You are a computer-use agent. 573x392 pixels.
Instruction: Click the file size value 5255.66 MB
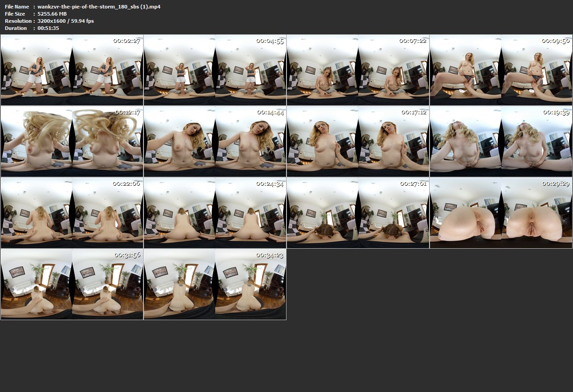(52, 14)
